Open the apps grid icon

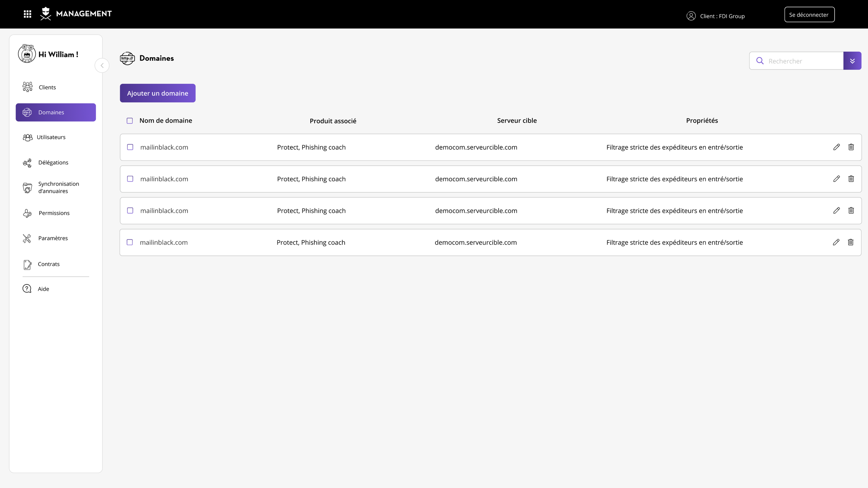click(27, 14)
